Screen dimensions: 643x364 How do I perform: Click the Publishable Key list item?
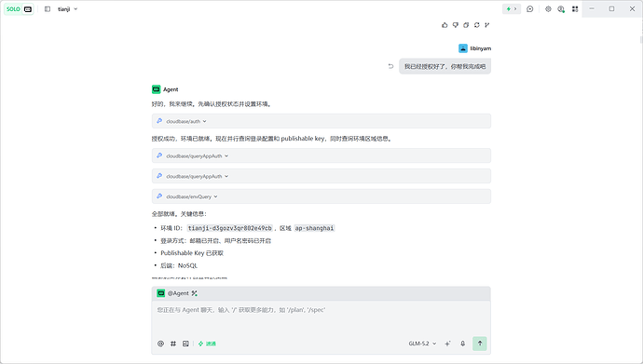[192, 253]
